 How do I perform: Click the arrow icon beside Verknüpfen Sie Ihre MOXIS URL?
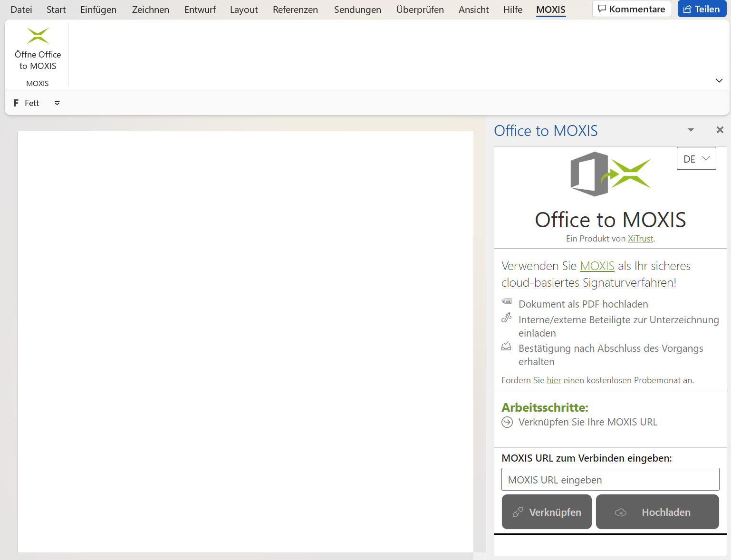coord(507,422)
